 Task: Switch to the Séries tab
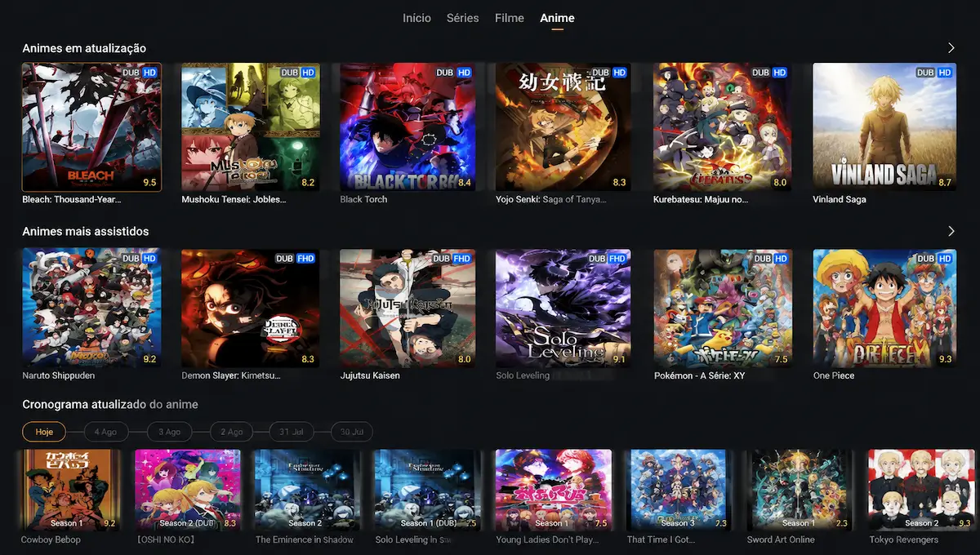(x=462, y=18)
